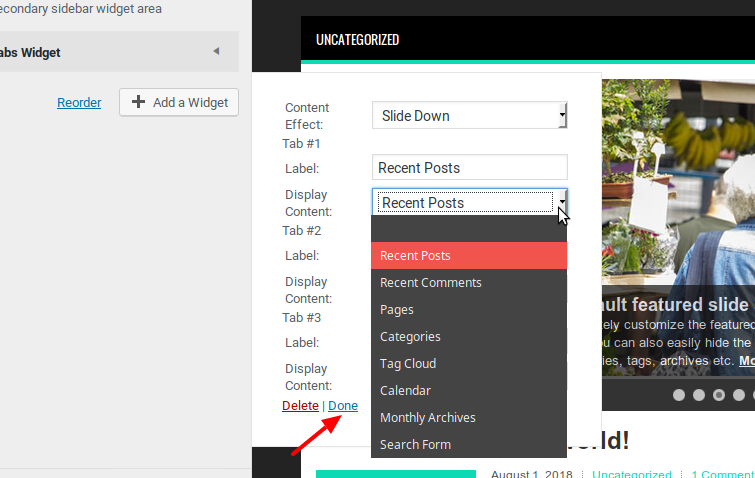Pick Monthly Archives in the dropdown
755x478 pixels.
pyautogui.click(x=469, y=417)
